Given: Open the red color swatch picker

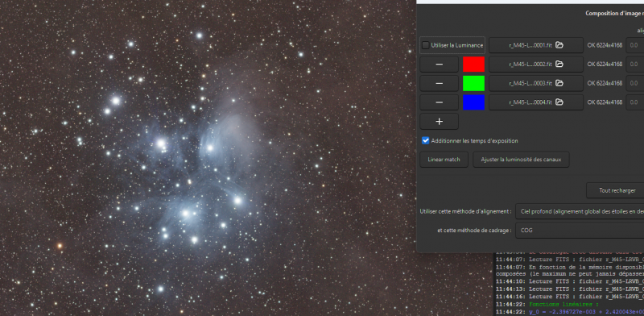Looking at the screenshot, I should (x=473, y=64).
